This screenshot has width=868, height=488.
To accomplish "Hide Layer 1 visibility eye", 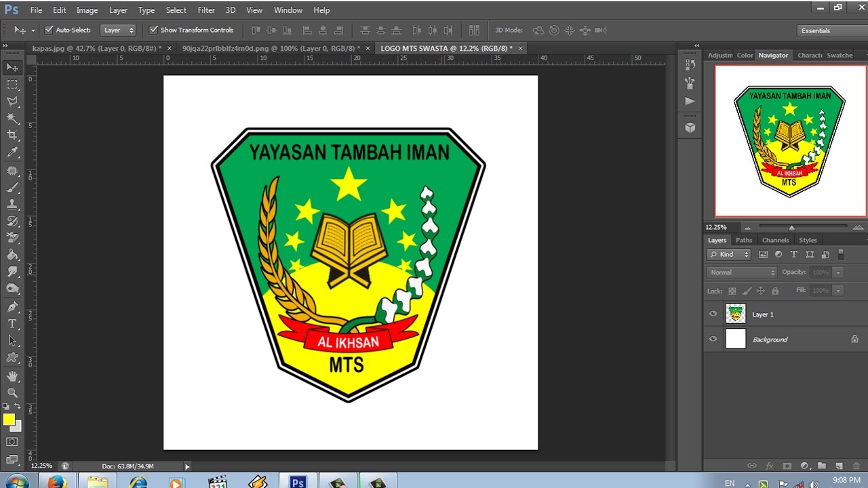I will (713, 314).
